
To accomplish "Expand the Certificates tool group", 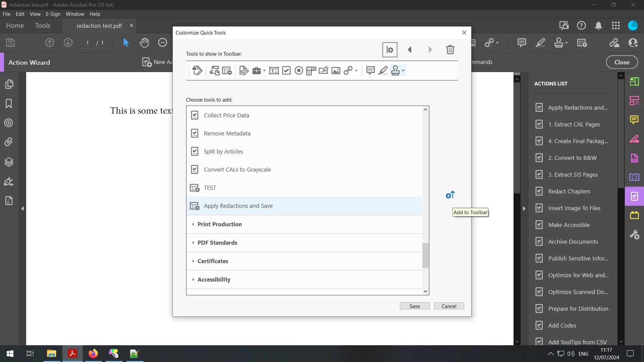I will (x=213, y=261).
